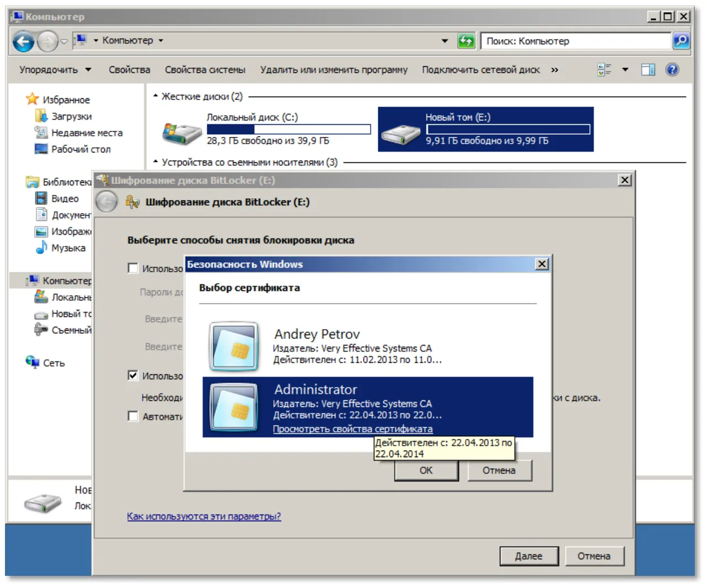Click the Forward navigation arrow in Explorer
This screenshot has height=588, width=707.
tap(48, 41)
